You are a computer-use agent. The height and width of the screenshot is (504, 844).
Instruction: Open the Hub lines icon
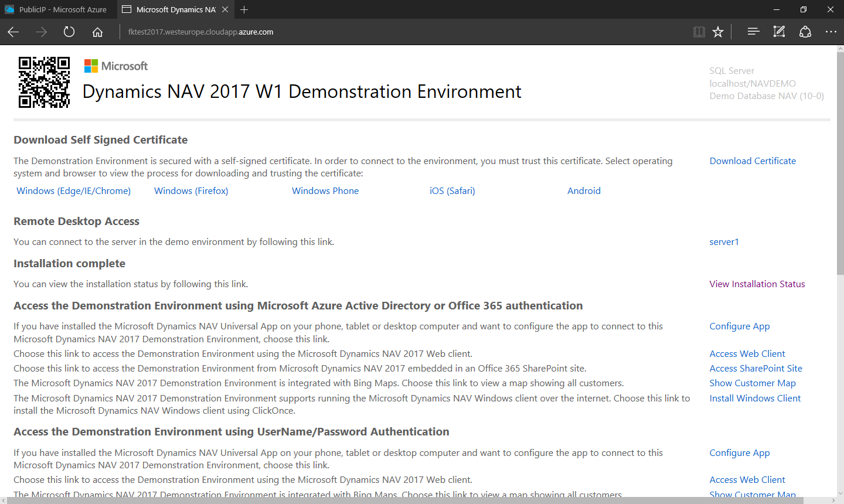click(753, 32)
